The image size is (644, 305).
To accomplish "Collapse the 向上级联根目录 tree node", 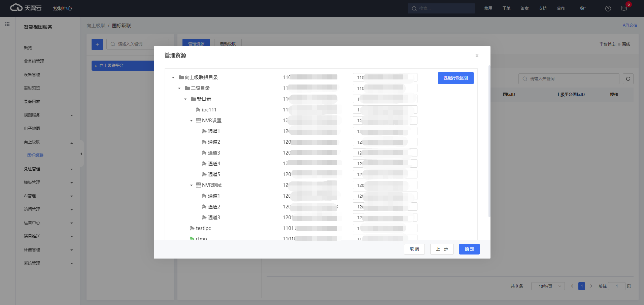I will 173,78.
